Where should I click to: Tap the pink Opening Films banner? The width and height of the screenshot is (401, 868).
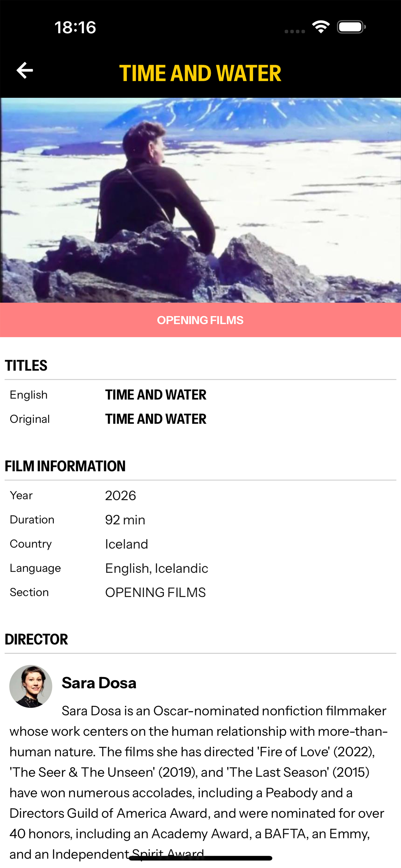click(200, 320)
